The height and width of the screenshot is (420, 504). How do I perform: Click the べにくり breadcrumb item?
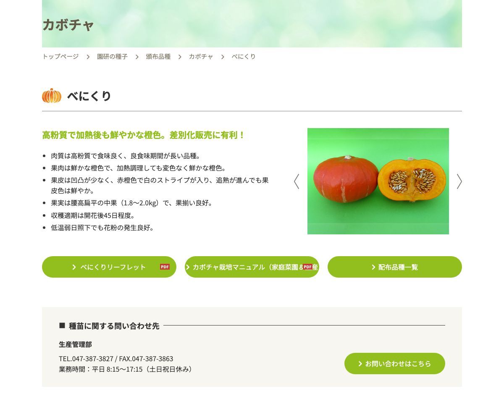(x=244, y=56)
